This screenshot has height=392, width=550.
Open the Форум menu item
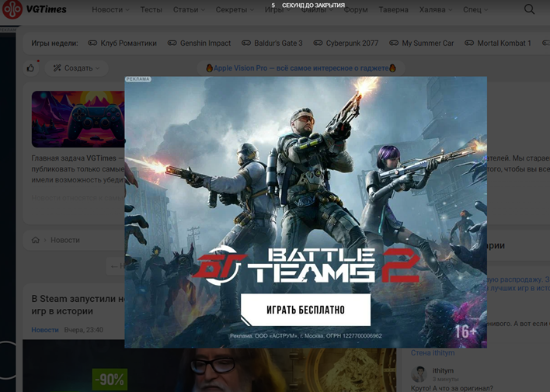point(356,10)
